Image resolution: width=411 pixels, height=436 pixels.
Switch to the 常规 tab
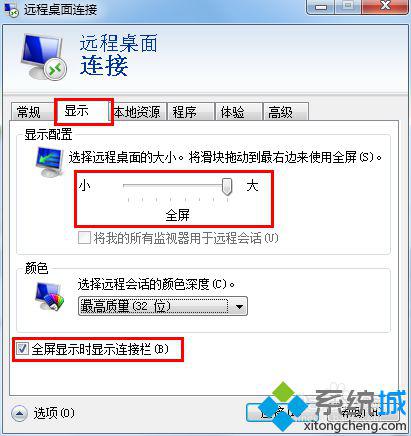pos(32,112)
